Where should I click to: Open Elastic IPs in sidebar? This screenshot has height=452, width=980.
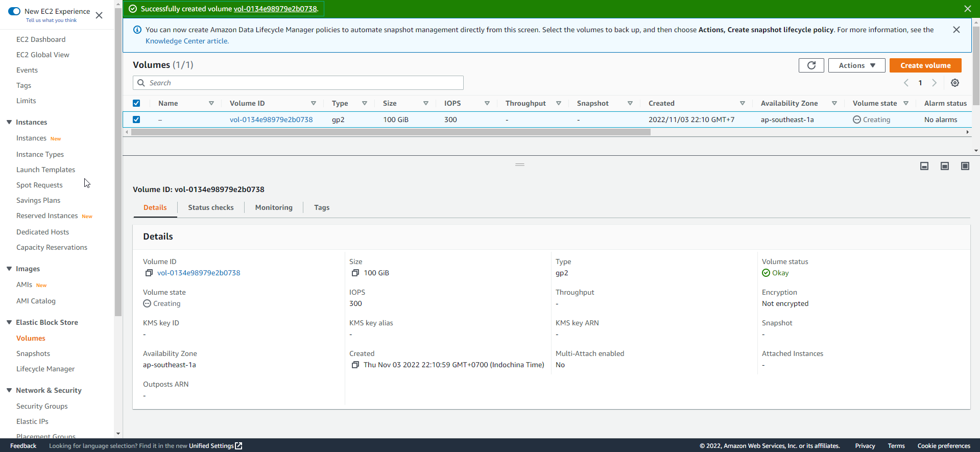[32, 421]
